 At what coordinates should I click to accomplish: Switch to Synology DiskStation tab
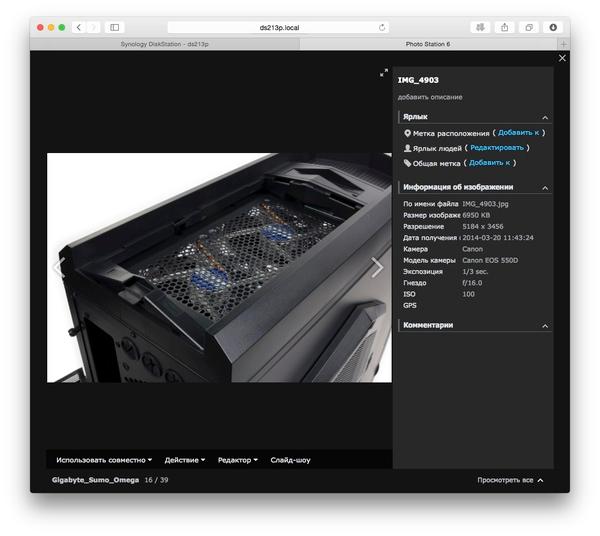click(165, 44)
